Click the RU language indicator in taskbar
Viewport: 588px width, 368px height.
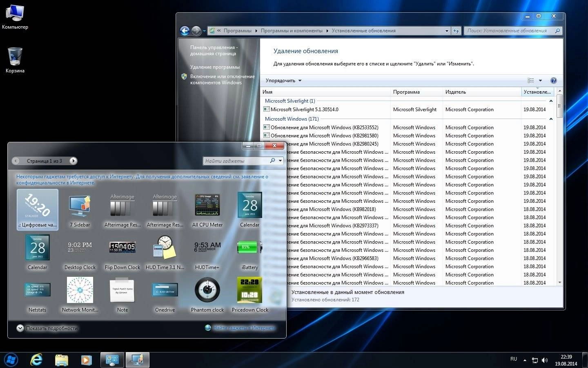tap(514, 359)
